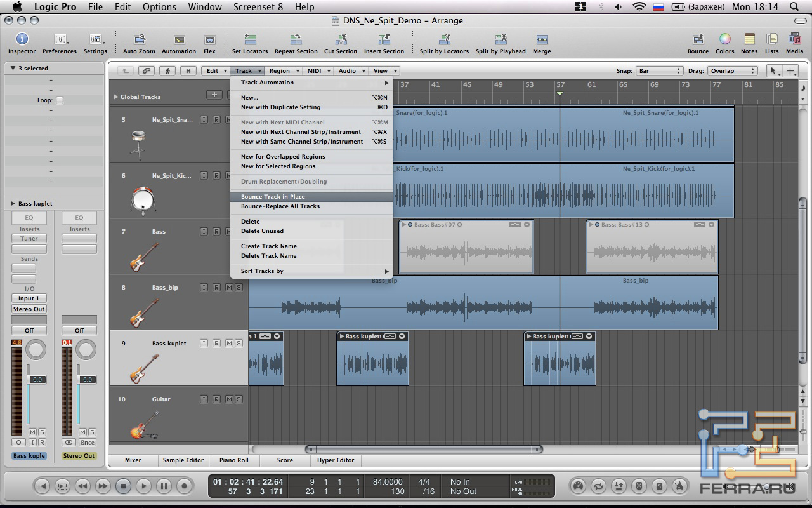Viewport: 812px width, 508px height.
Task: Click the Set Locators icon
Action: pos(250,40)
